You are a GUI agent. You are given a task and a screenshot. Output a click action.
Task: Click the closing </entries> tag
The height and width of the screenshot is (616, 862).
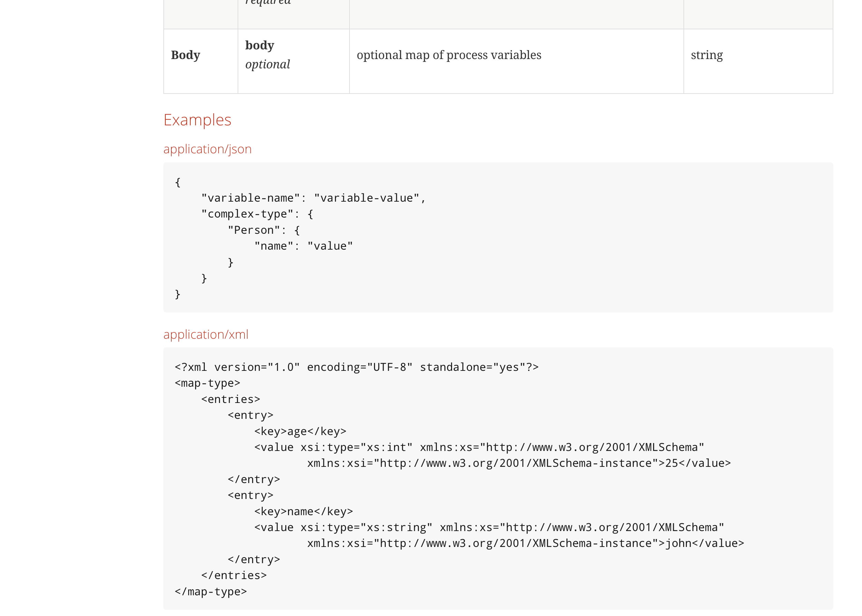(x=234, y=575)
